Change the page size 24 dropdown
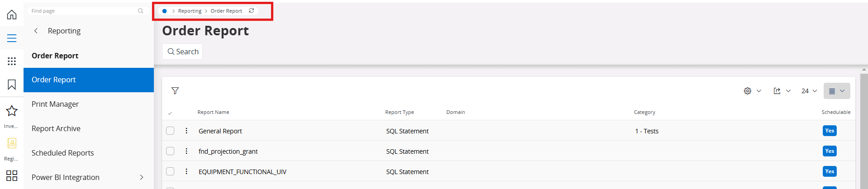 pos(809,91)
